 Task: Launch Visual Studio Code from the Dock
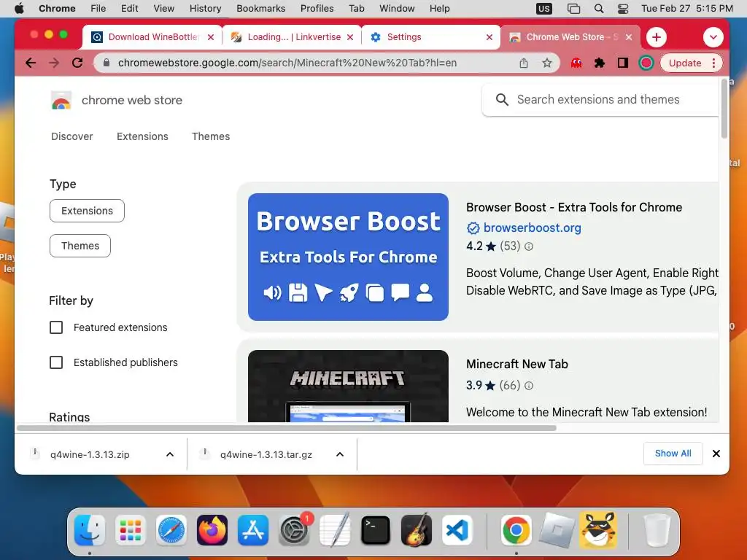(x=457, y=530)
